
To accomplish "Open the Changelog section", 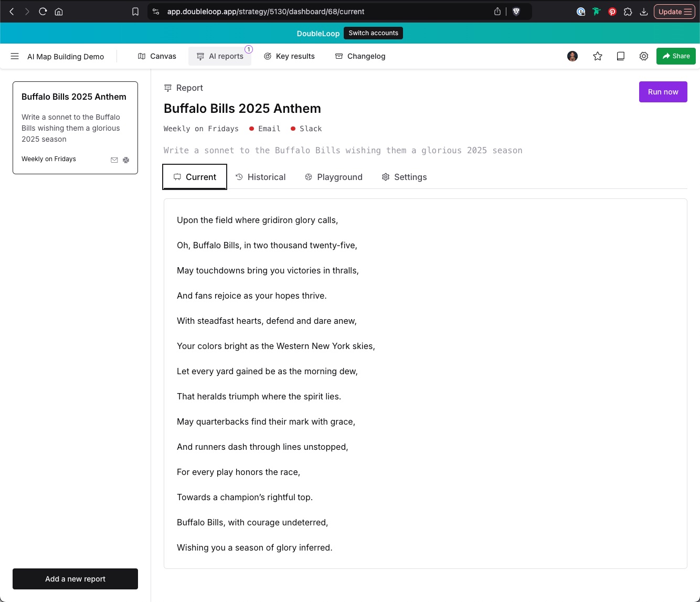I will [x=360, y=56].
